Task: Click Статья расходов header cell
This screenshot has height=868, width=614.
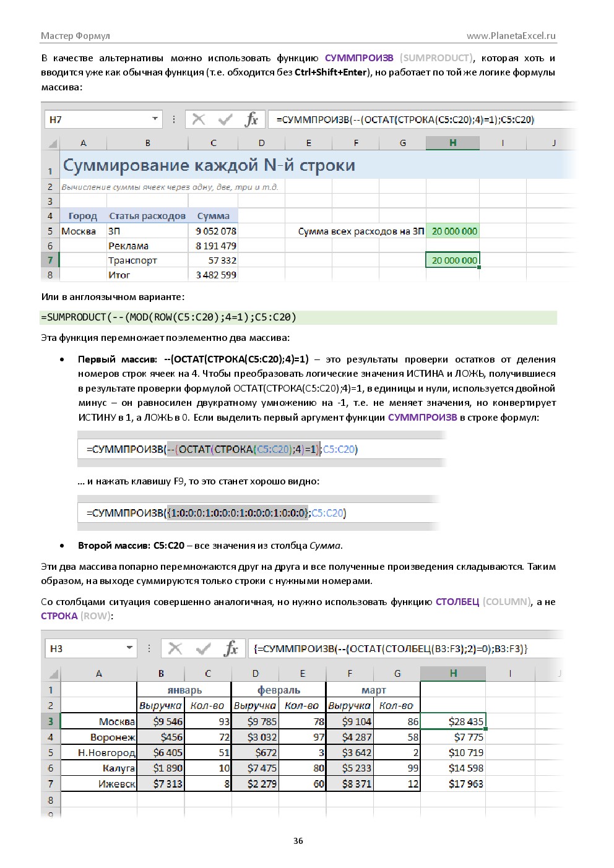Action: point(147,216)
